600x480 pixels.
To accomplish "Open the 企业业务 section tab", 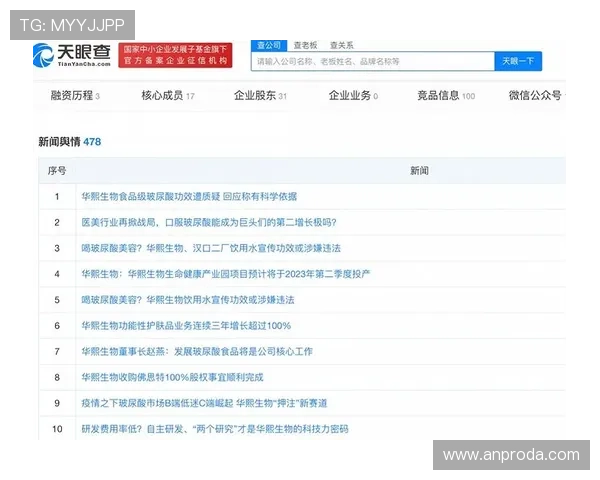I will pos(353,95).
